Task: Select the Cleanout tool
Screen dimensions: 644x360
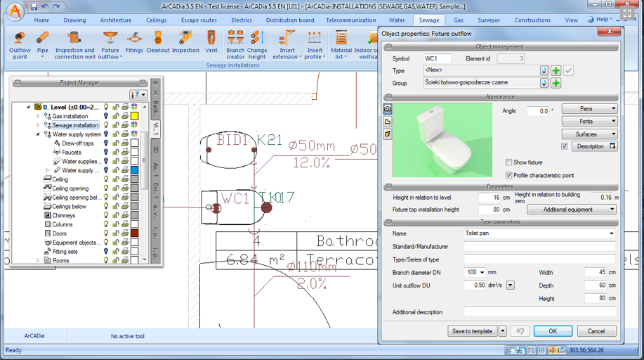Action: click(158, 42)
